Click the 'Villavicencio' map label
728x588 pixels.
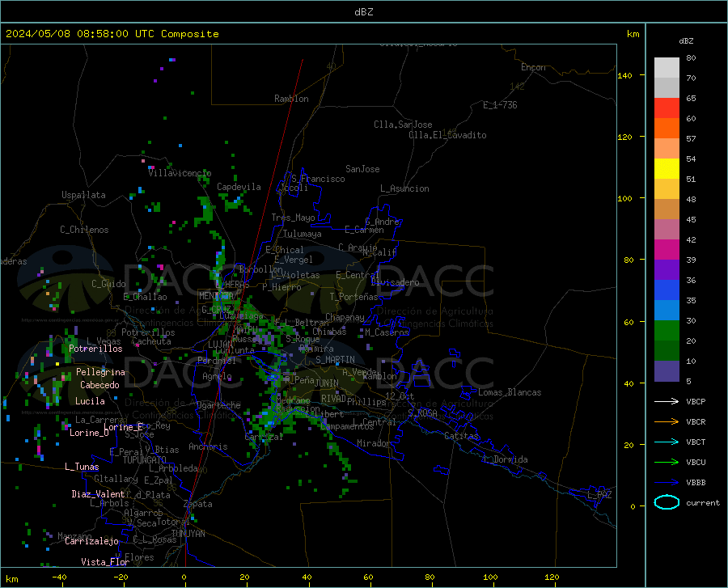pos(180,173)
